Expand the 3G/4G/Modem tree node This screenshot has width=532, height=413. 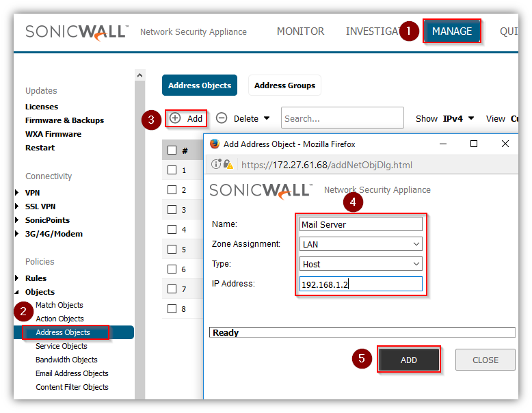[17, 233]
